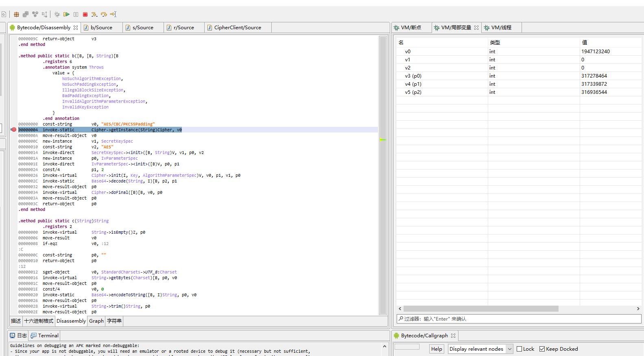Image resolution: width=644 pixels, height=356 pixels.
Task: Switch to the Terminal tab
Action: click(45, 336)
